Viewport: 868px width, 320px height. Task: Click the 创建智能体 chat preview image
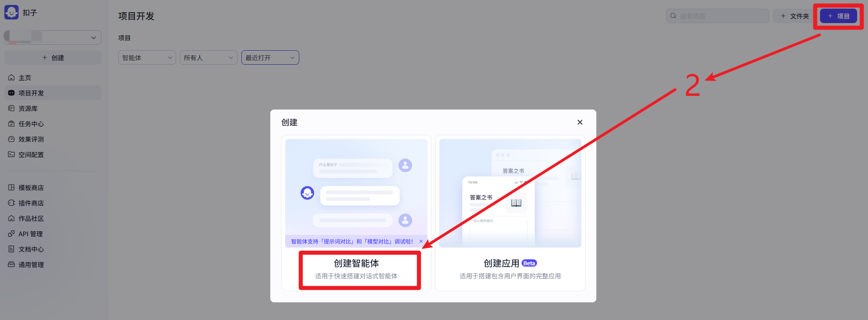(x=356, y=193)
